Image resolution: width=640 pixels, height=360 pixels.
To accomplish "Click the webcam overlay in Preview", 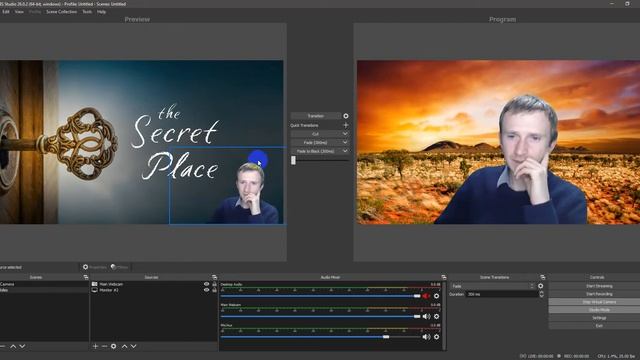I will (227, 185).
